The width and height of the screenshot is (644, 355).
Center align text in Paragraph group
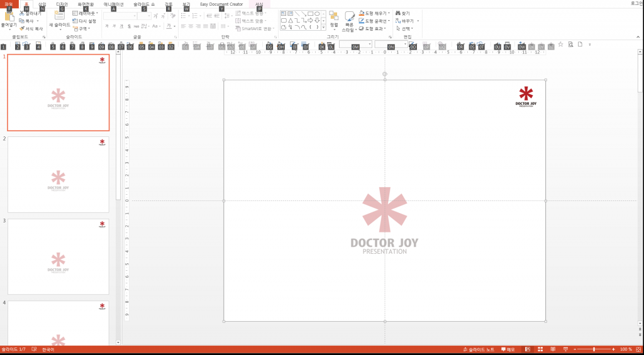(x=191, y=26)
